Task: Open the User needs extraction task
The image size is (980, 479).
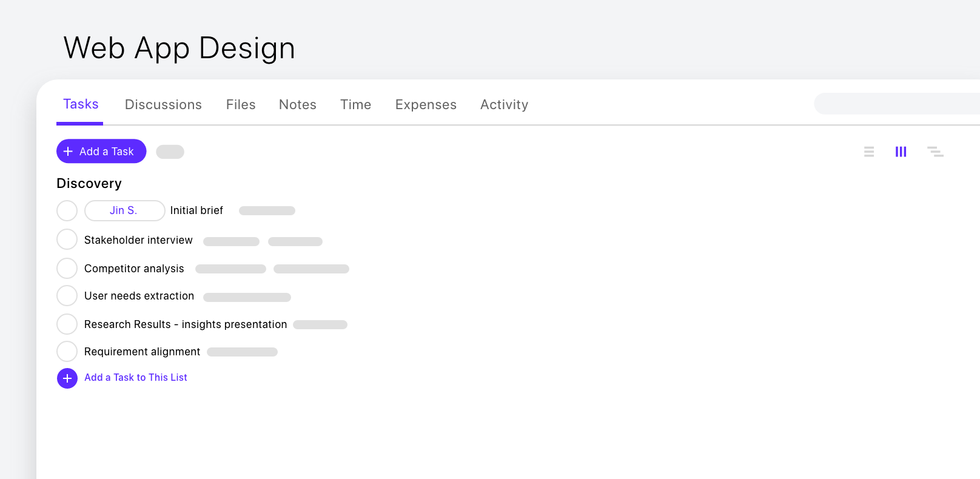Action: [x=139, y=296]
